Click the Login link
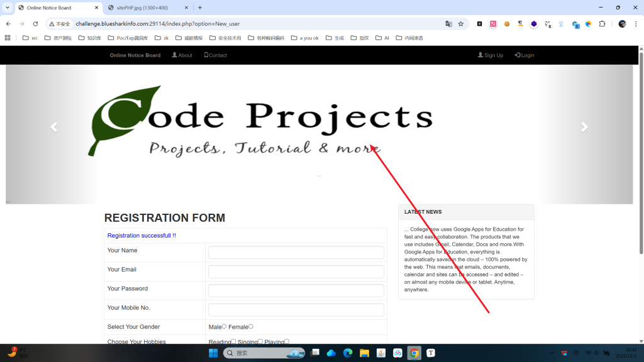 pos(525,55)
